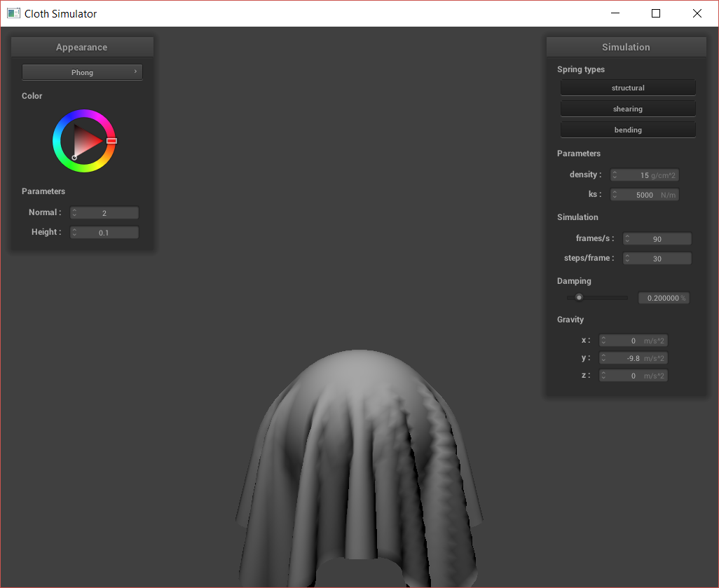Click the gravity x value field
Screen dimensions: 719x588
[x=634, y=341]
